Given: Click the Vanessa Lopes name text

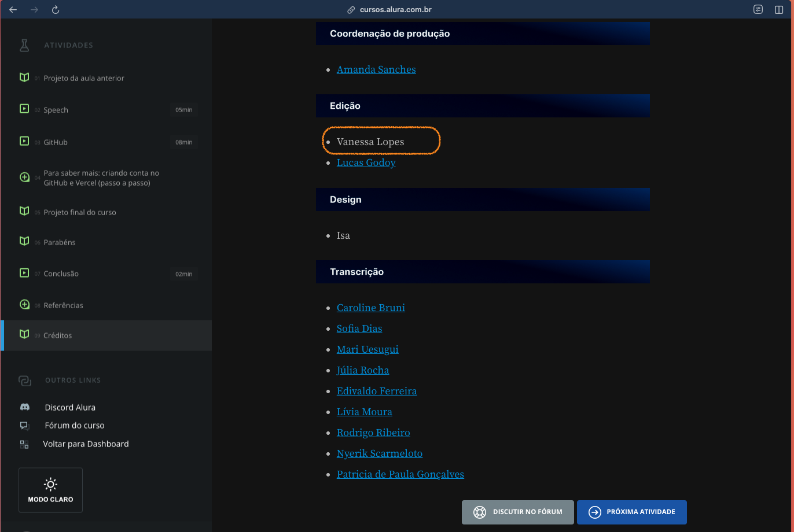Looking at the screenshot, I should pyautogui.click(x=370, y=142).
